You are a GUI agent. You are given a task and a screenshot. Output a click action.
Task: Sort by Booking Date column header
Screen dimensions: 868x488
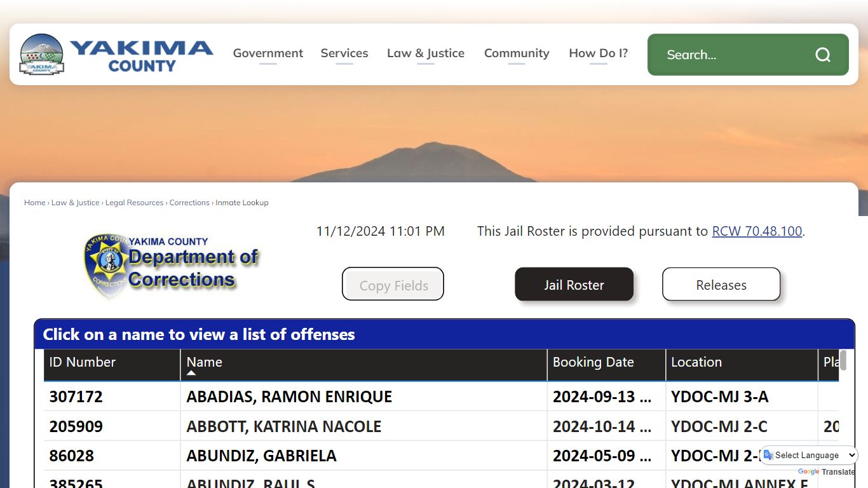pos(606,365)
